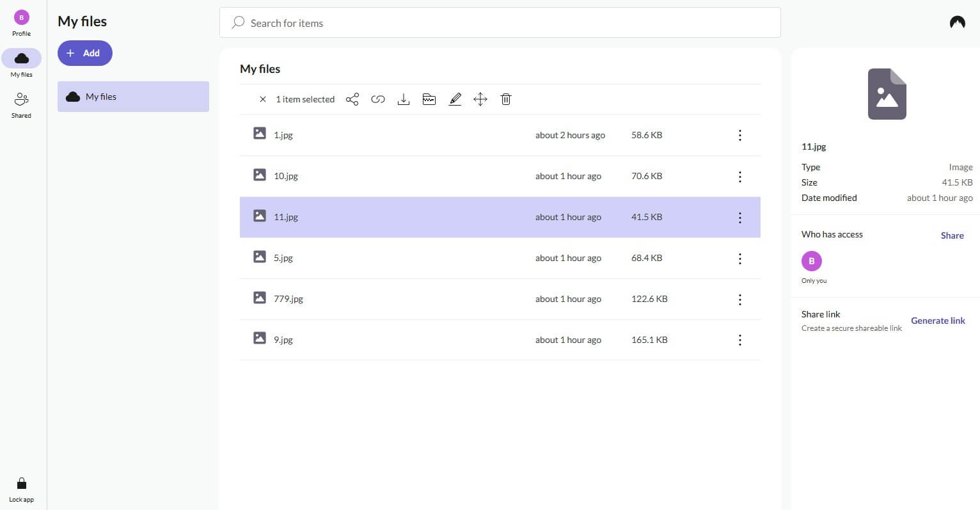This screenshot has height=510, width=980.
Task: Lock the app using the padlock icon
Action: [x=21, y=483]
